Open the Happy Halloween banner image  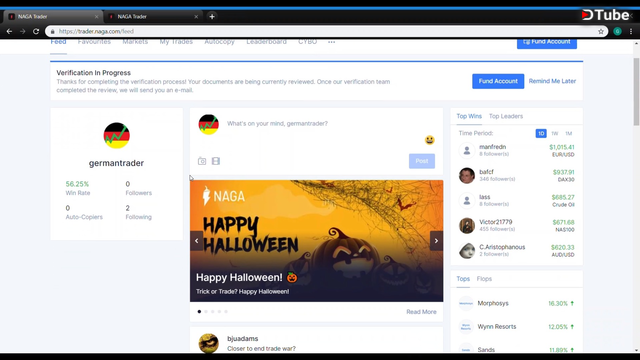point(316,241)
